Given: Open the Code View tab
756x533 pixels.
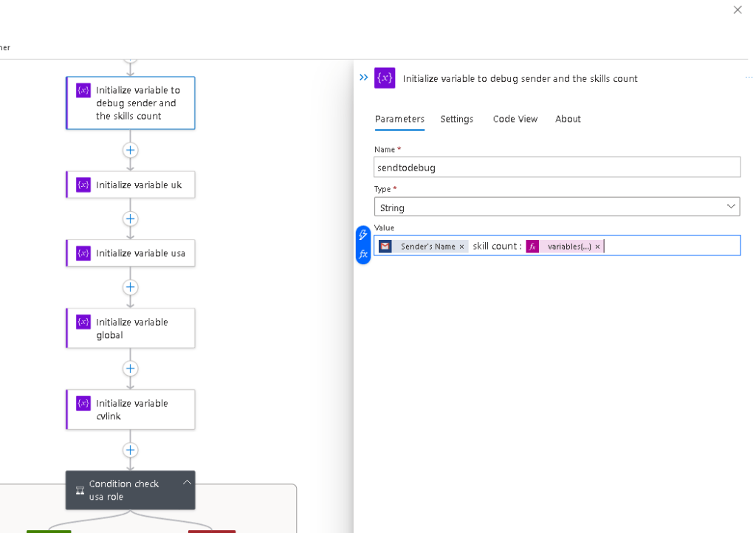Looking at the screenshot, I should click(515, 119).
